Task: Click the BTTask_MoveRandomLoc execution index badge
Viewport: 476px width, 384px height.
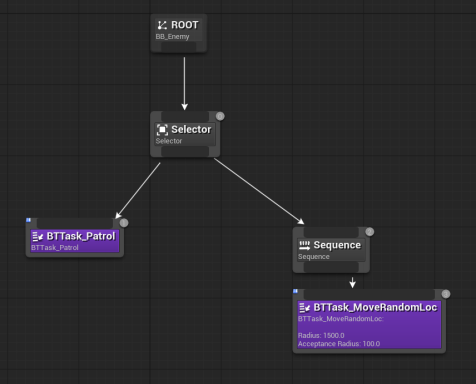Action: click(x=446, y=294)
